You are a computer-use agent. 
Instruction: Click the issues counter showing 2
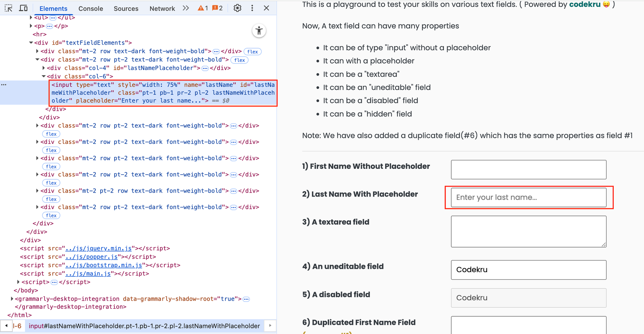pyautogui.click(x=217, y=8)
